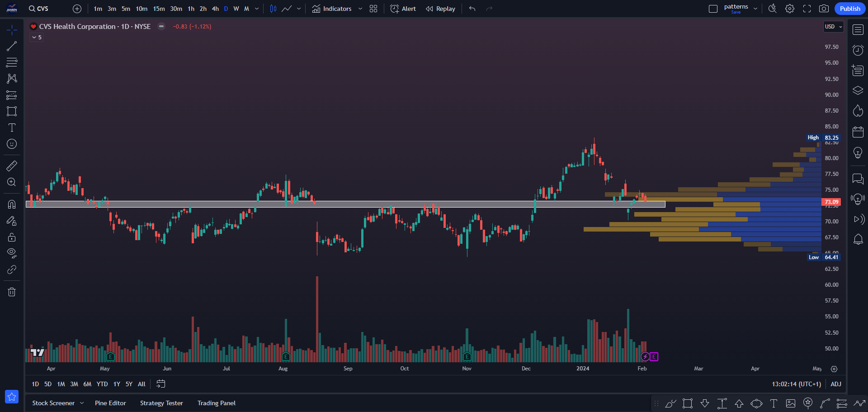Open the watchlist panel
Screen dimensions: 868x412
(x=858, y=30)
